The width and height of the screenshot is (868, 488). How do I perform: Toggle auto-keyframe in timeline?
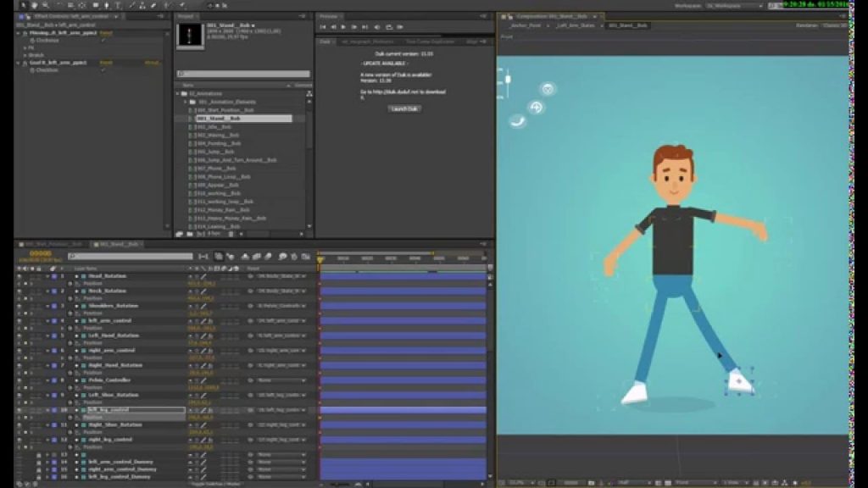click(x=294, y=257)
